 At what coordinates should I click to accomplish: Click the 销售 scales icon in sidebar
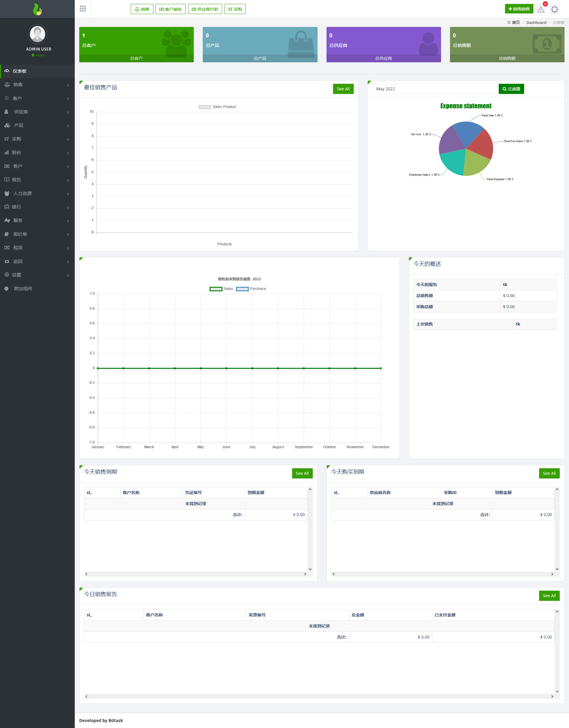(x=7, y=85)
